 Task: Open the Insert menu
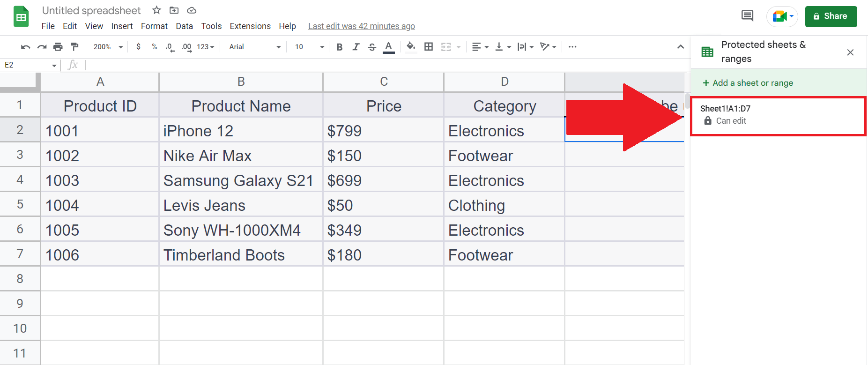pos(122,26)
